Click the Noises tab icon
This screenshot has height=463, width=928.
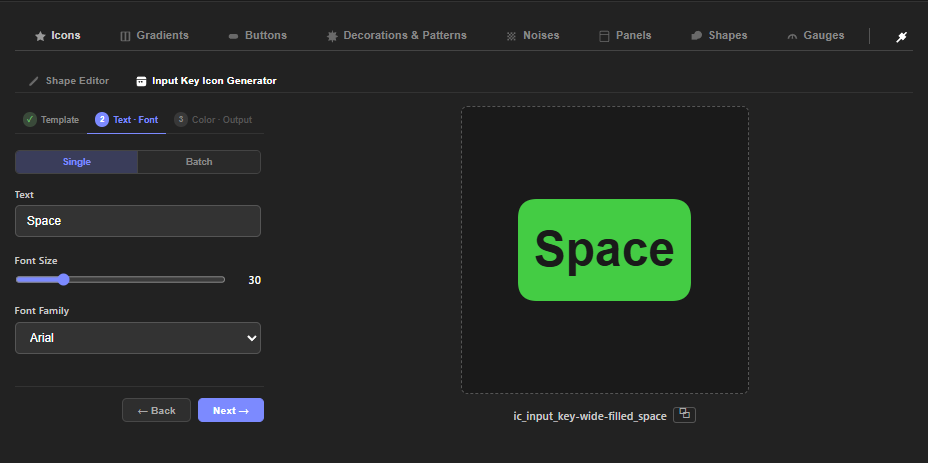512,36
